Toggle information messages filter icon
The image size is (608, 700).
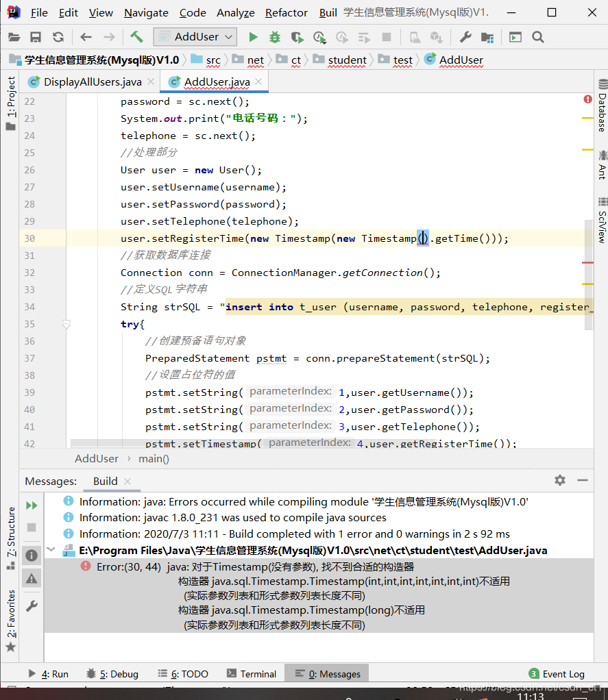coord(32,555)
